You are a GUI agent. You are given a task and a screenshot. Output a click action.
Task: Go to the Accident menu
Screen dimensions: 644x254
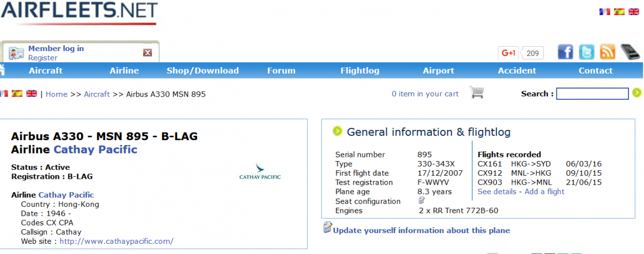point(517,71)
